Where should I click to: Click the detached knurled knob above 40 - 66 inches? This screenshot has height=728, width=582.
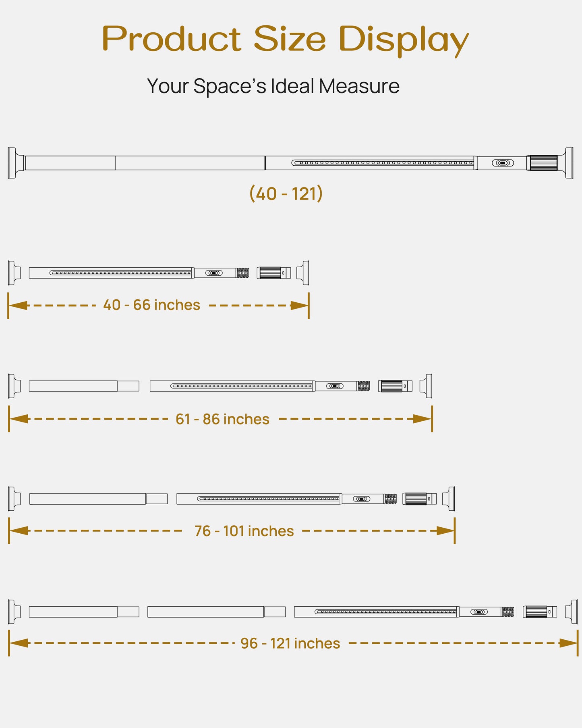click(x=269, y=273)
